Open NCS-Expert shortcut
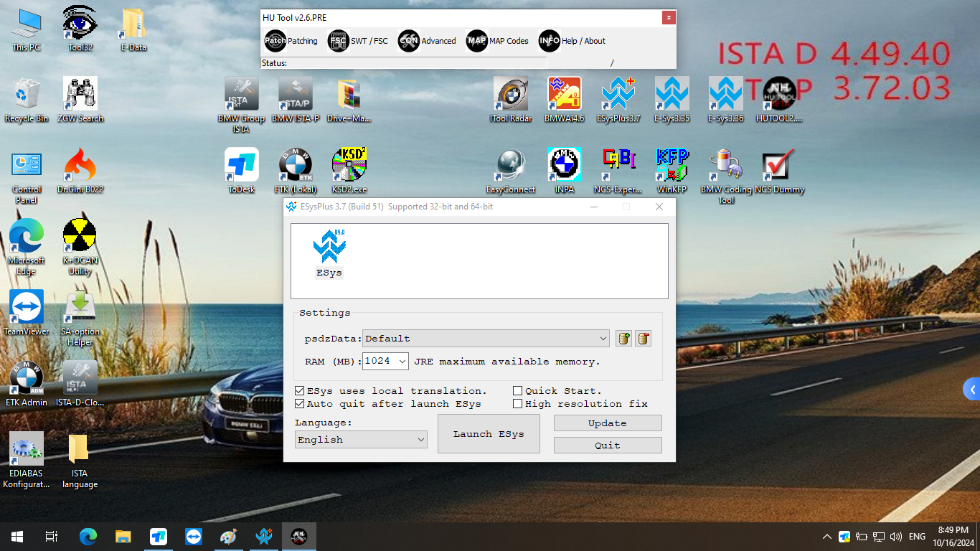 pos(618,171)
